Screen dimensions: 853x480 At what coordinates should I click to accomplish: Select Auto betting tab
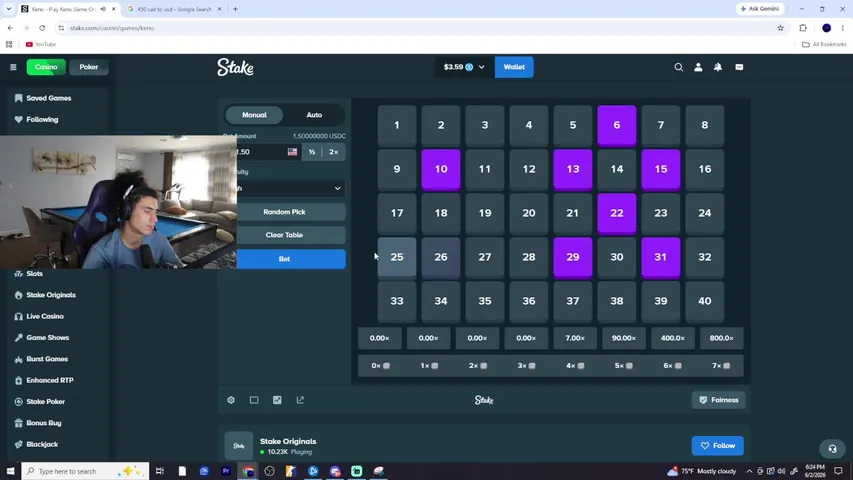point(314,115)
